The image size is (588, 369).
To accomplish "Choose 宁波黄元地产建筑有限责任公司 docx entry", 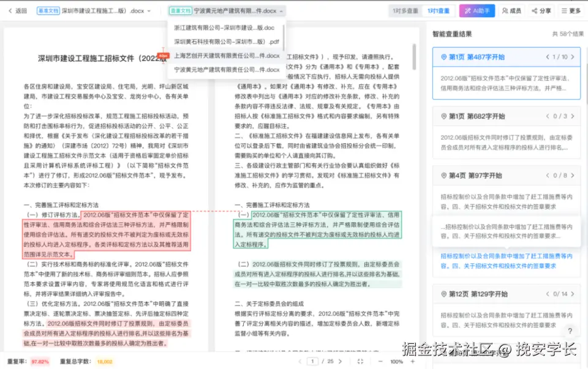I will [x=227, y=69].
